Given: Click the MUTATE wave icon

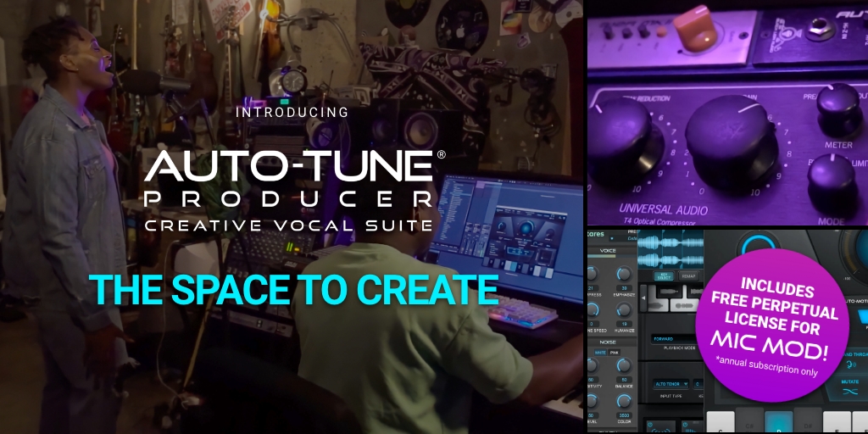Looking at the screenshot, I should pos(850,392).
